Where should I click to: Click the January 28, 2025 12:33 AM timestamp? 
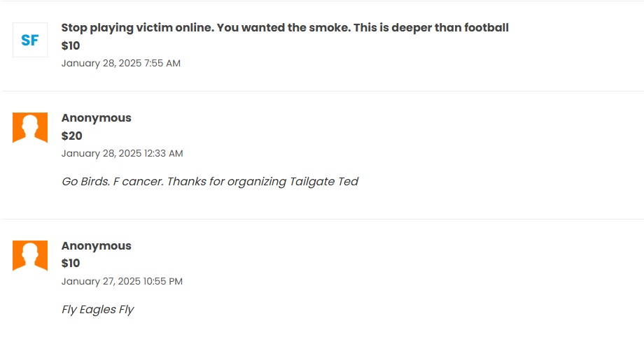coord(122,154)
